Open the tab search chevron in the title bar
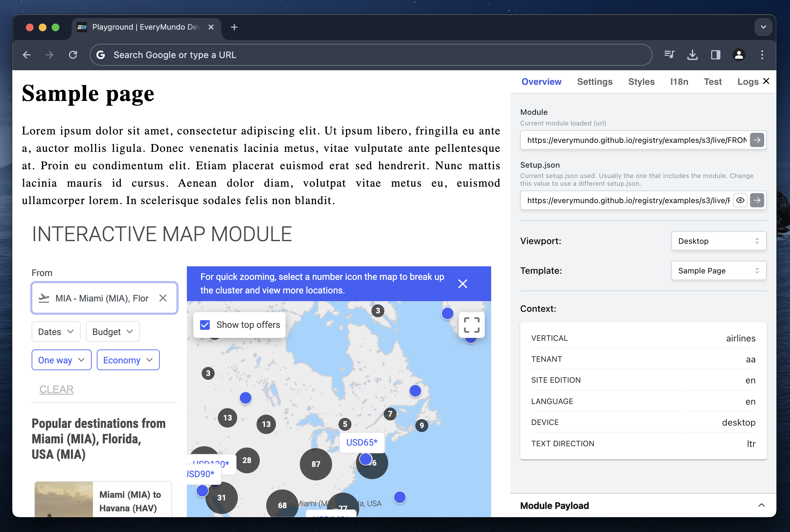The width and height of the screenshot is (790, 532). tap(763, 27)
